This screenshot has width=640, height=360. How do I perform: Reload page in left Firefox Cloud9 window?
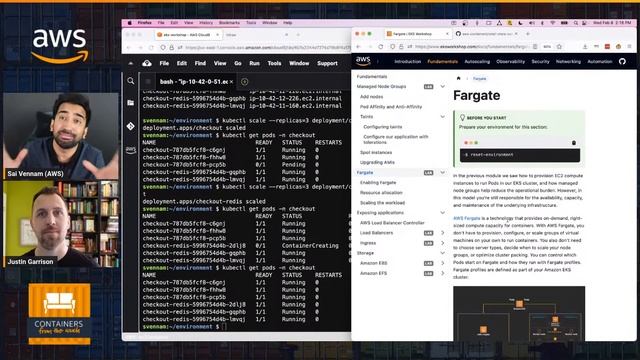pyautogui.click(x=151, y=48)
